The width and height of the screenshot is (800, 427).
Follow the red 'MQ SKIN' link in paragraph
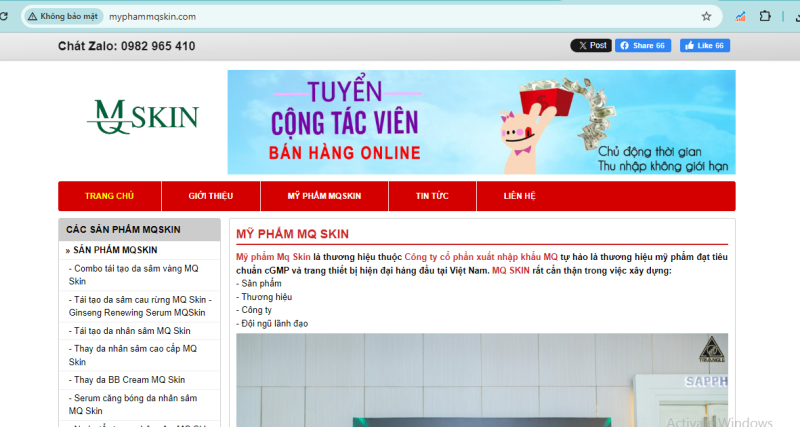tap(511, 270)
